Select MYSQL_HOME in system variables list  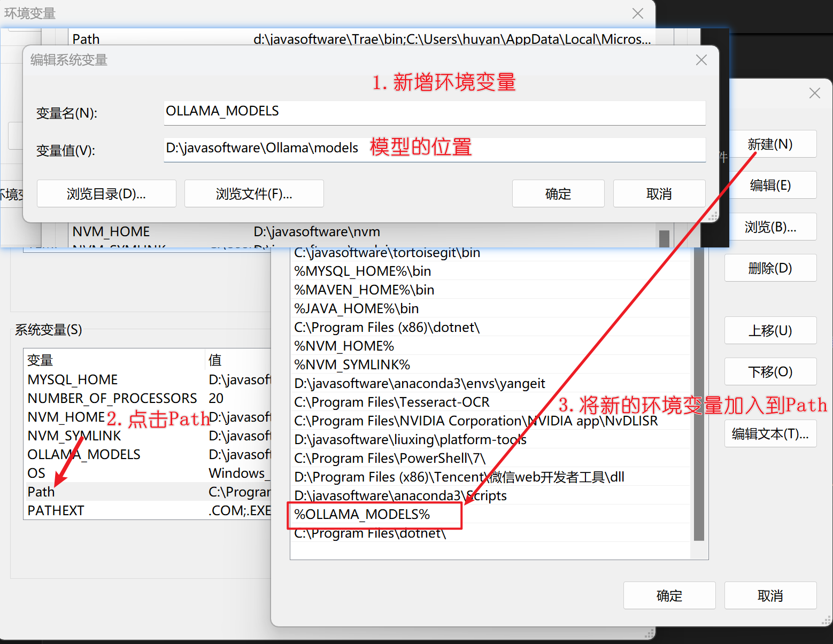tap(148, 379)
